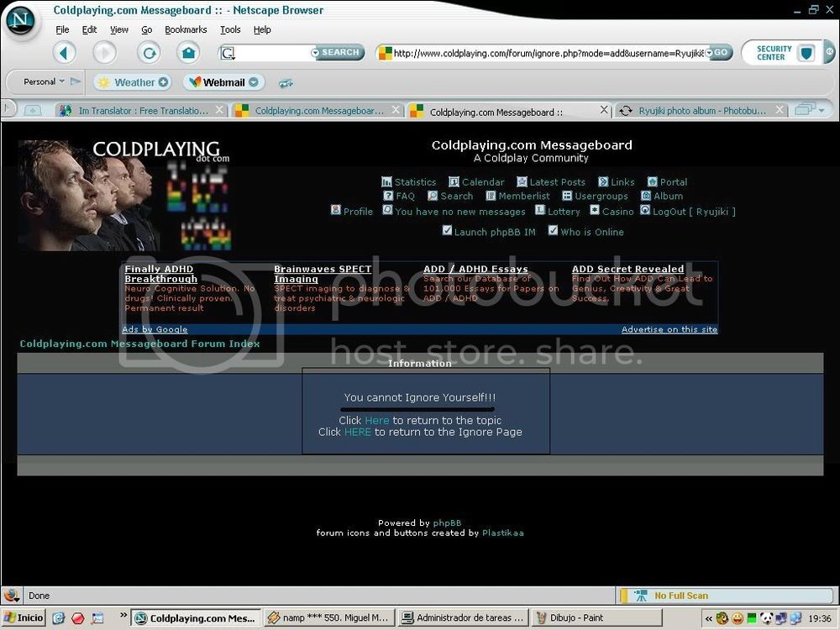Screen dimensions: 840x630
Task: Open Inicio start button
Action: coord(24,618)
